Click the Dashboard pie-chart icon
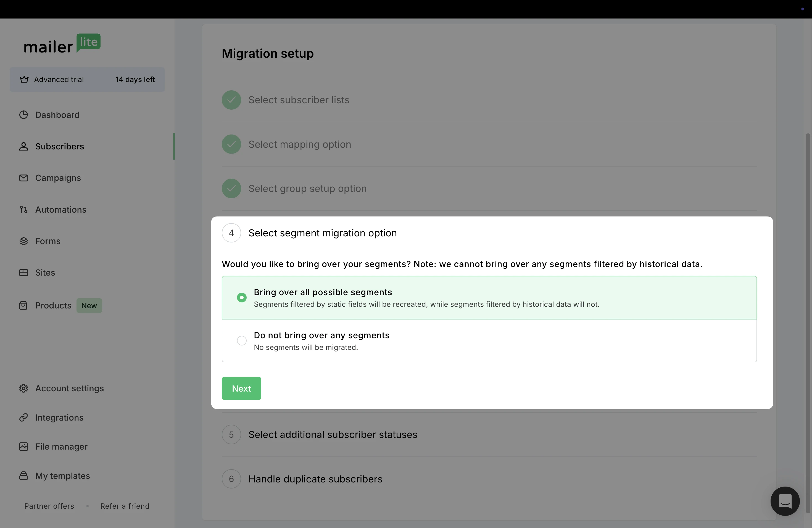 23,115
